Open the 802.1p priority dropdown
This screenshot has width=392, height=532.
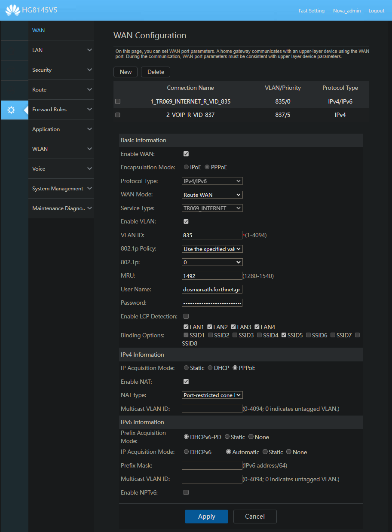pos(212,262)
